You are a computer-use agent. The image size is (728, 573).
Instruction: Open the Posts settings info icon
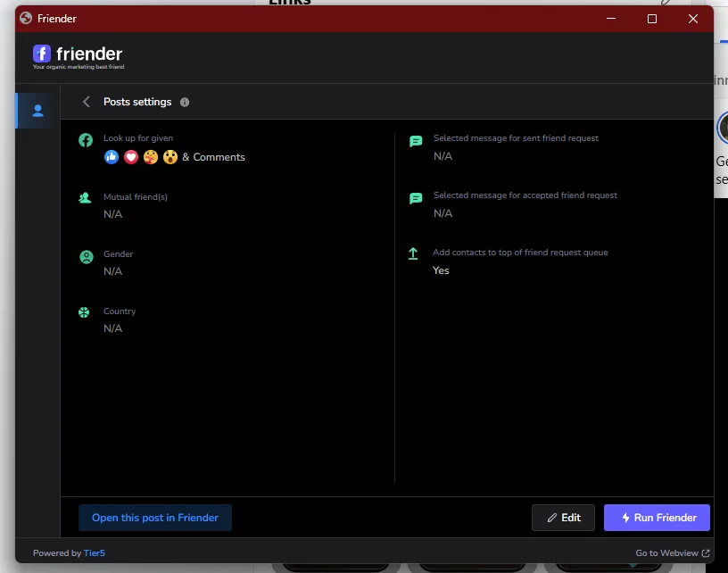(x=185, y=102)
